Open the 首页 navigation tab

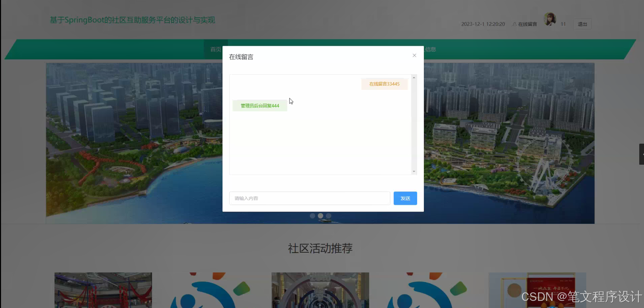[x=216, y=49]
